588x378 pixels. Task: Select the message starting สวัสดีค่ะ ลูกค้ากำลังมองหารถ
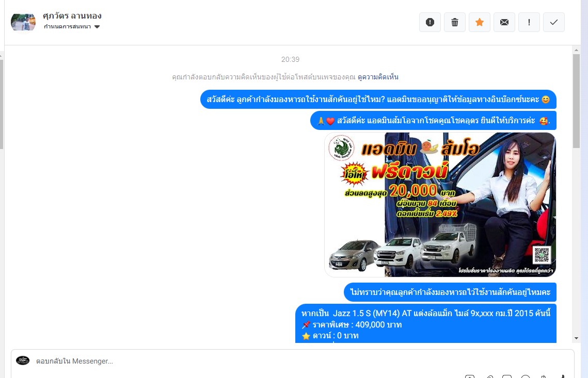378,100
